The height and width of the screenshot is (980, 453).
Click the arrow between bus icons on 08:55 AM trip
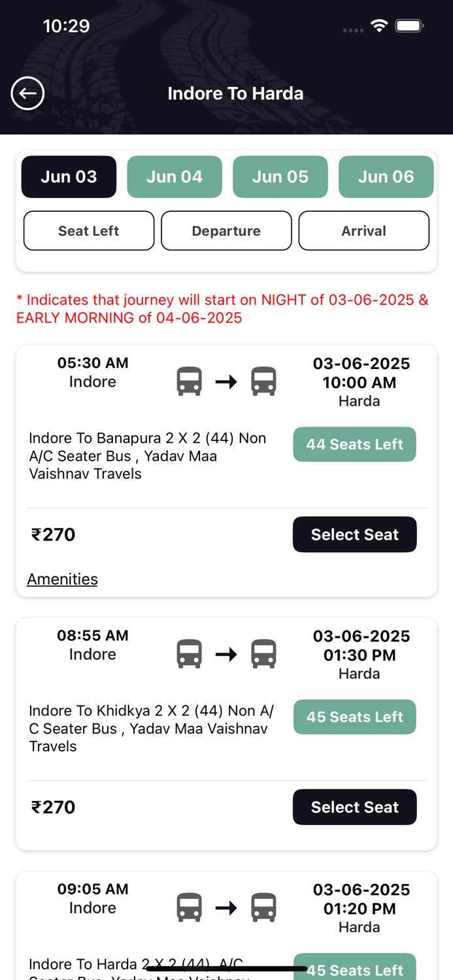pos(227,653)
